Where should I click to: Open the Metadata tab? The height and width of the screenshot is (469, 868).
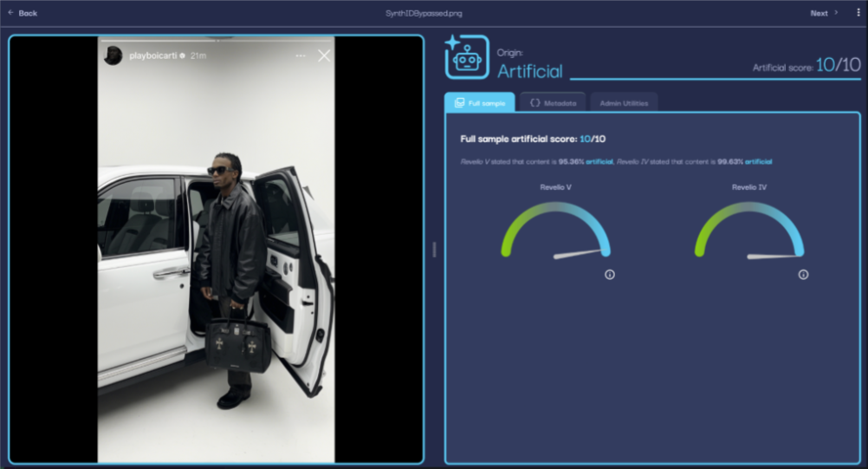tap(553, 102)
